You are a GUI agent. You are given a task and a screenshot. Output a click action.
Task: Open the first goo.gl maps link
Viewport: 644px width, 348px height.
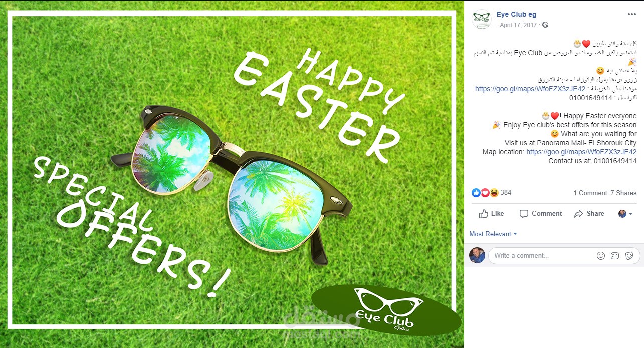click(530, 89)
